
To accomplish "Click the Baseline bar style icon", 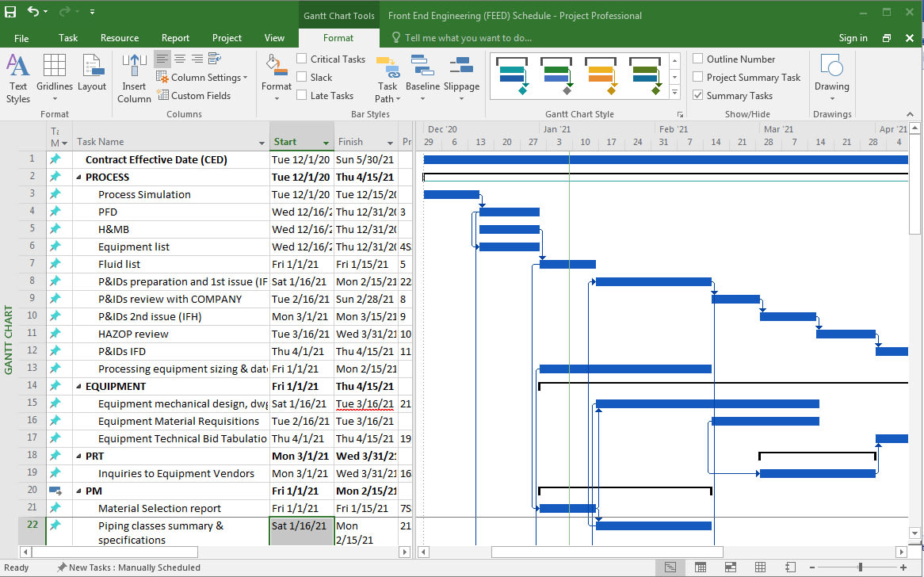I will [422, 79].
